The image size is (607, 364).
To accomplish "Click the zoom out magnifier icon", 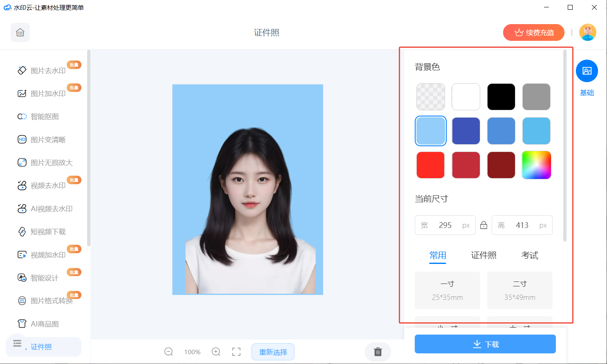I will tap(169, 352).
